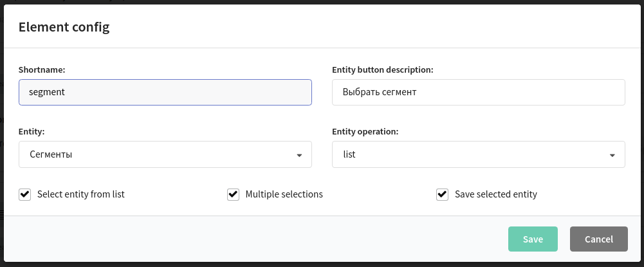Click the 'Element config' dialog heading
Viewport: 644px width, 267px height.
pyautogui.click(x=64, y=27)
